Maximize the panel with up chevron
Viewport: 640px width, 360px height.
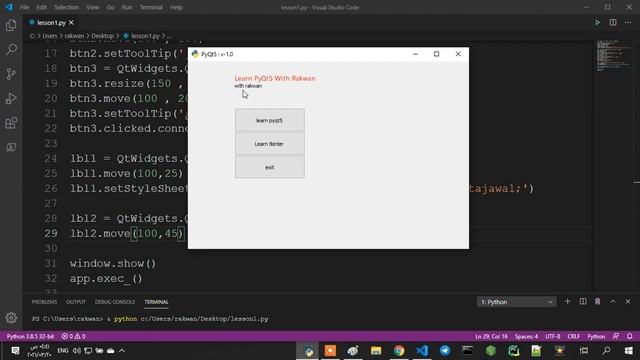613,301
